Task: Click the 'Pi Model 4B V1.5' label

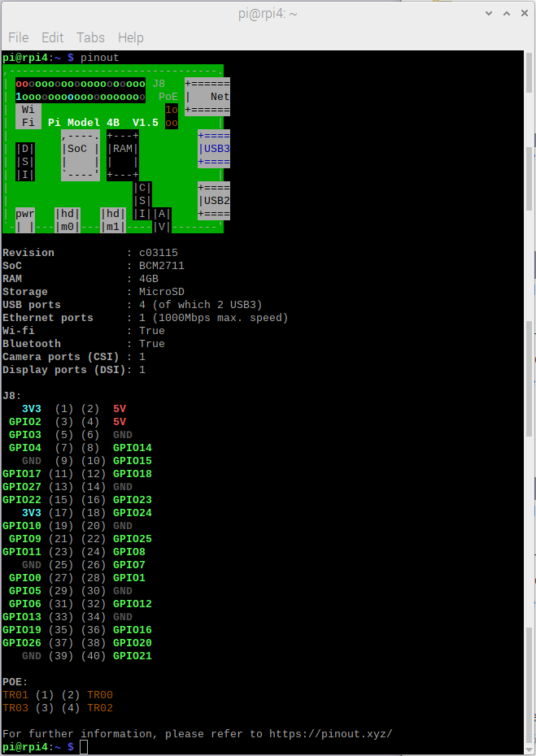Action: (103, 123)
